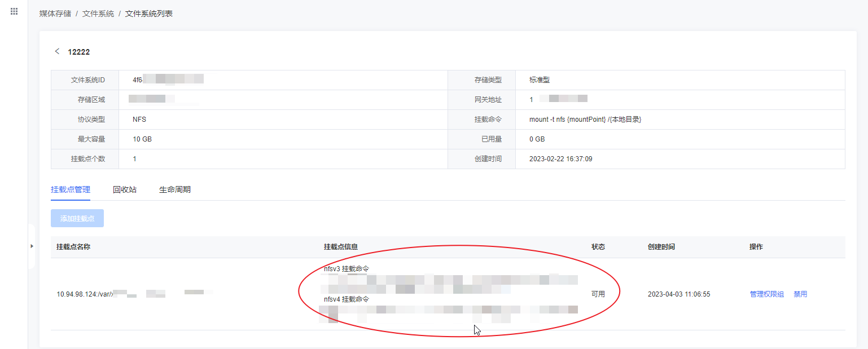Click the mount point name 10.94.98.124:/var/

click(x=85, y=294)
